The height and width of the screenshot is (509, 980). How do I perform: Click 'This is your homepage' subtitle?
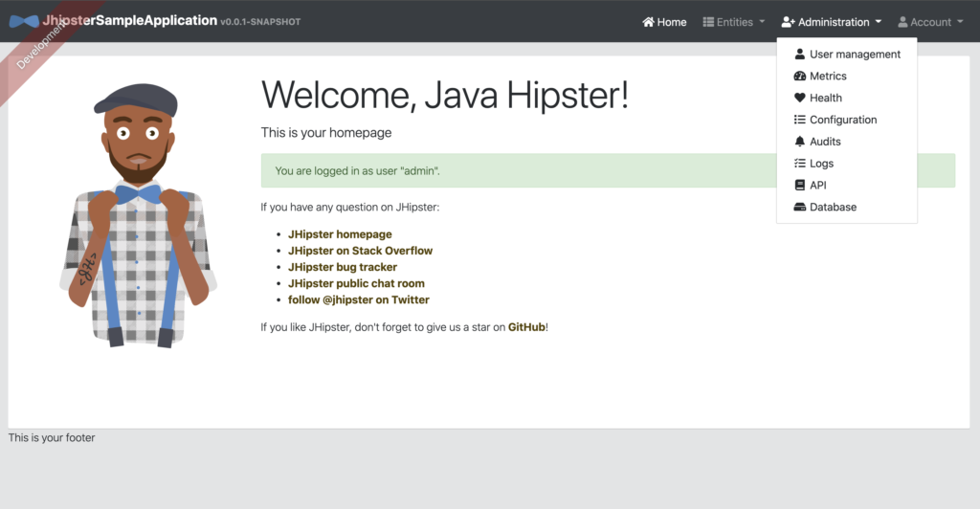[326, 132]
